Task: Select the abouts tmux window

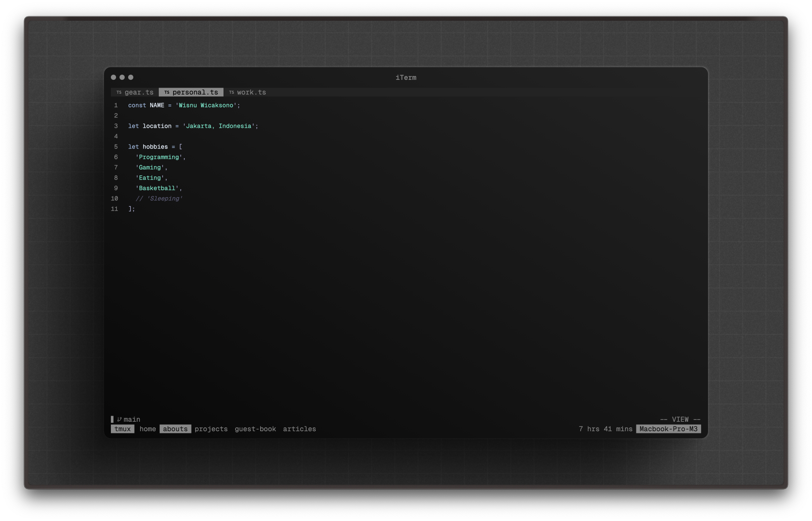Action: pyautogui.click(x=175, y=429)
